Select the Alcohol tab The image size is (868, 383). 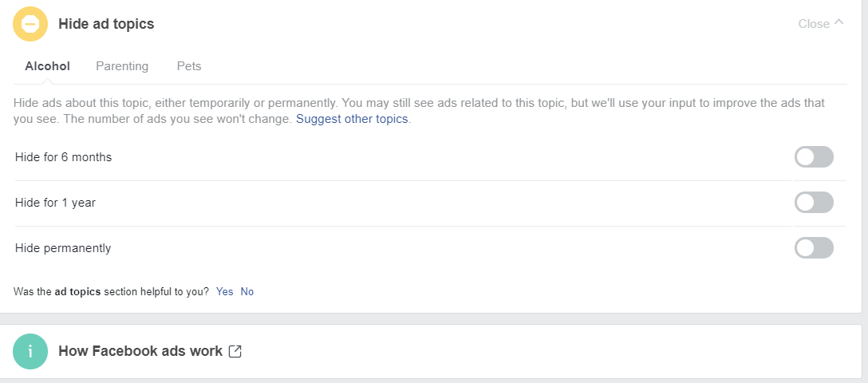pyautogui.click(x=48, y=66)
